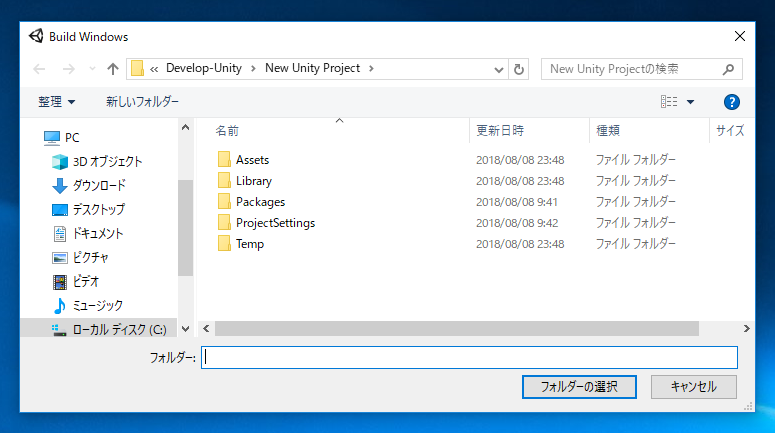Close the Build Windows dialog
775x433 pixels.
740,36
